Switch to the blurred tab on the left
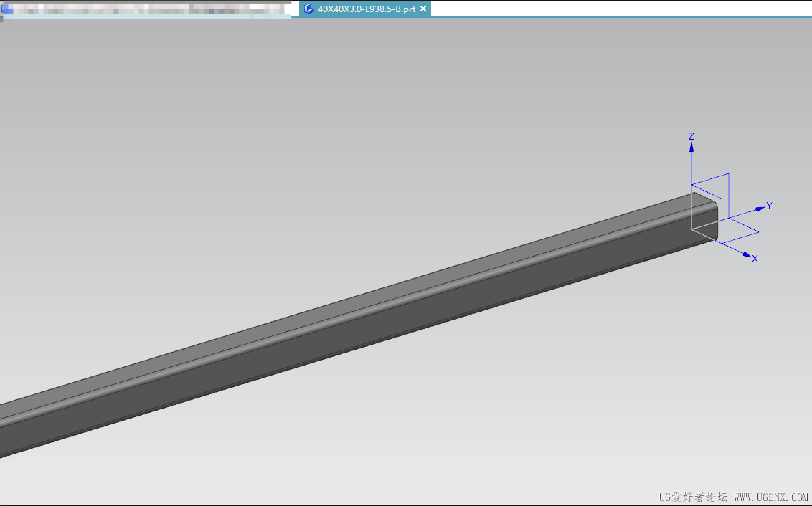Screen dimensions: 812x506 coord(146,9)
